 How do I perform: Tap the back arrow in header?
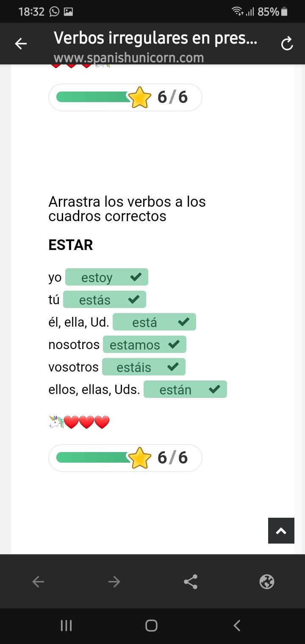tap(21, 44)
